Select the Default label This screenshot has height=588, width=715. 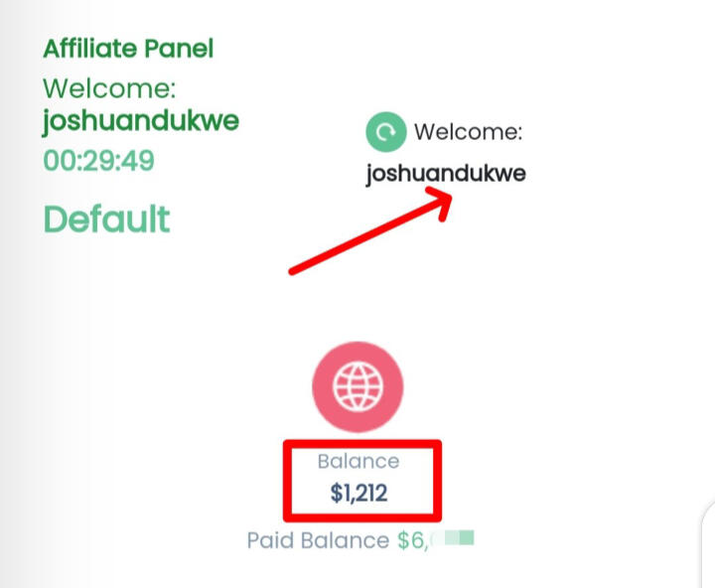click(x=106, y=219)
